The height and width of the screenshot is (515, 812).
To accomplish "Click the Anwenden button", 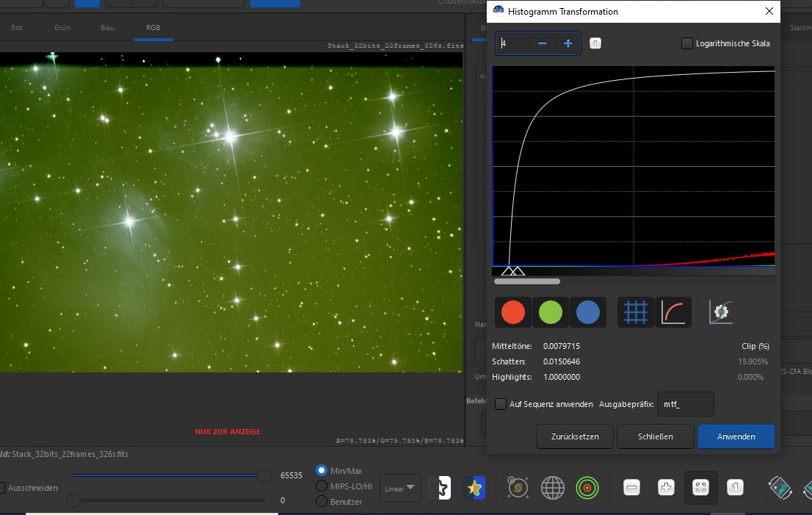I will (736, 436).
